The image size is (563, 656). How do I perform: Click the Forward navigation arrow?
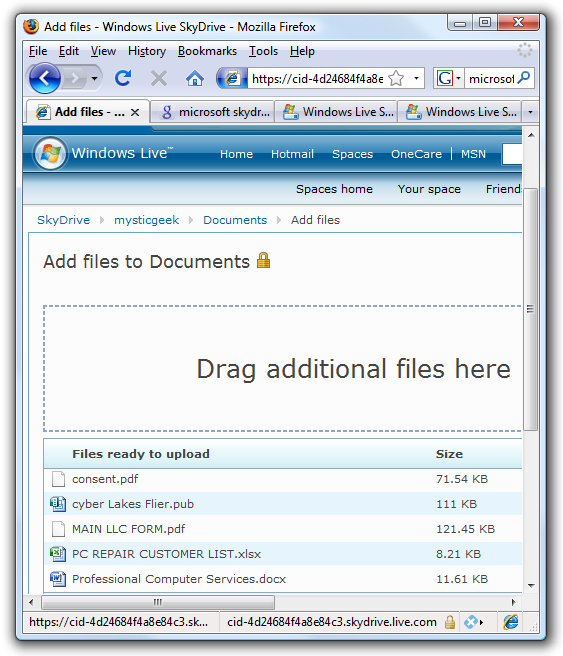pos(75,78)
